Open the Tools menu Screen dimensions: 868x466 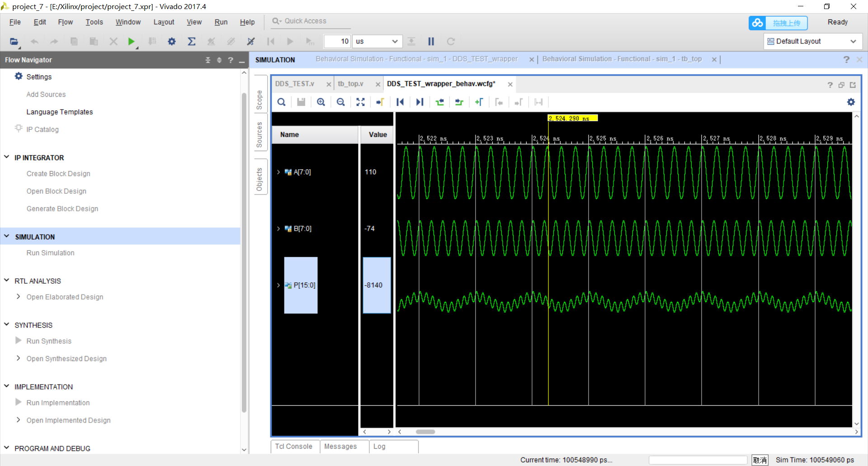coord(94,22)
